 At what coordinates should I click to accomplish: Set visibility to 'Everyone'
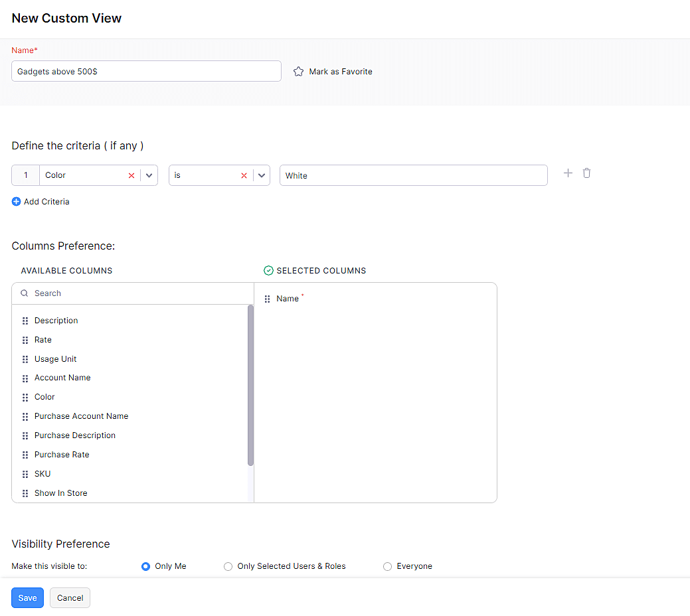click(x=387, y=566)
